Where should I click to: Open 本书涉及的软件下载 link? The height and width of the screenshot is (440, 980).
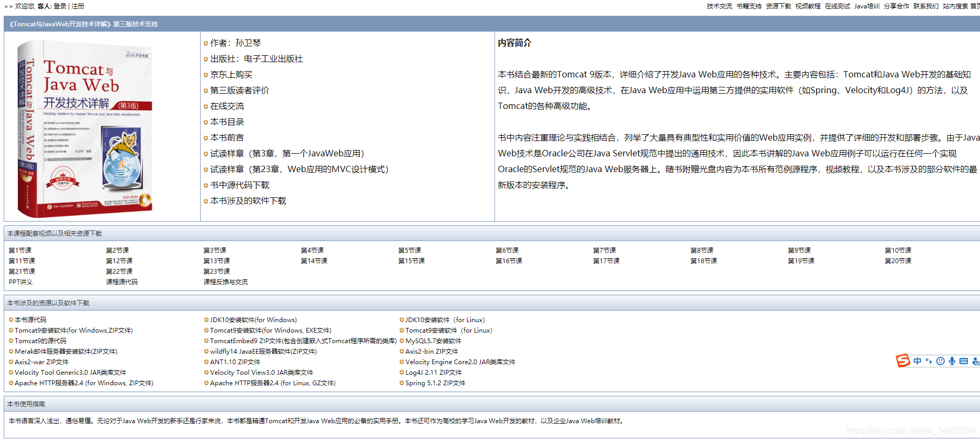coord(248,201)
